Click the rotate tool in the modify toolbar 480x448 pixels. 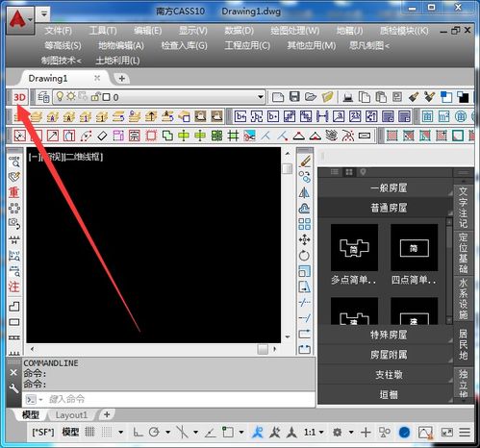point(304,256)
